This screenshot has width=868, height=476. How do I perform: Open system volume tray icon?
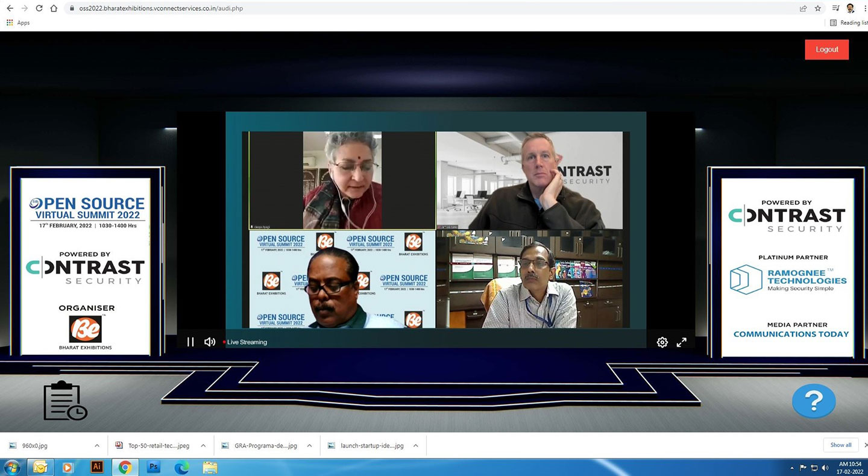825,468
